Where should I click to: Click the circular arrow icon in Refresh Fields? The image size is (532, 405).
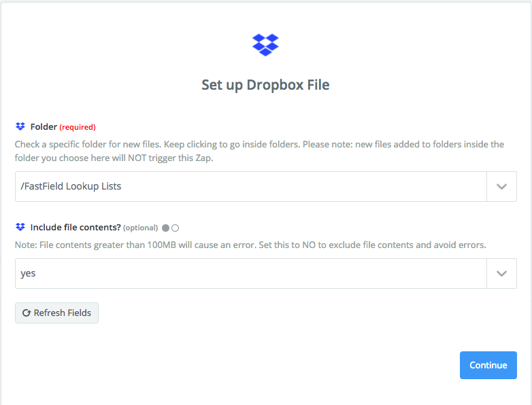27,313
